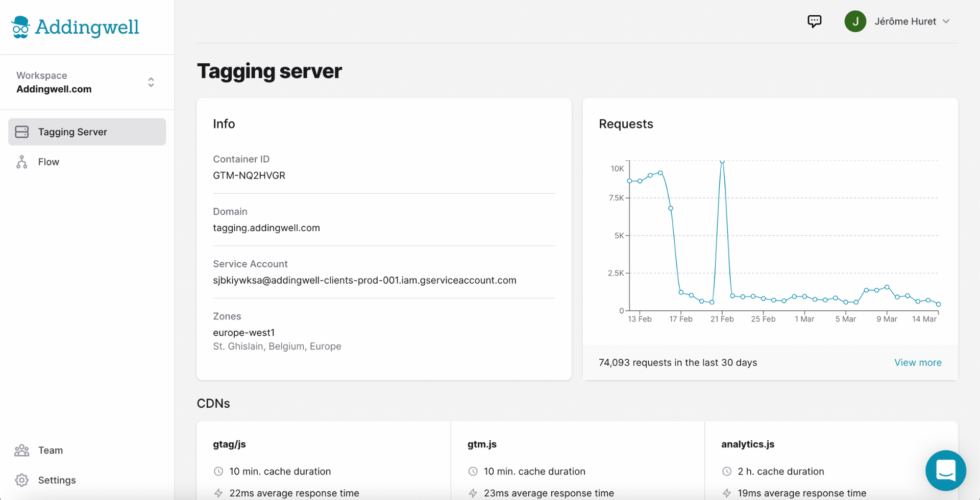Click the 74,093 requests summary text
The width and height of the screenshot is (980, 500).
678,362
